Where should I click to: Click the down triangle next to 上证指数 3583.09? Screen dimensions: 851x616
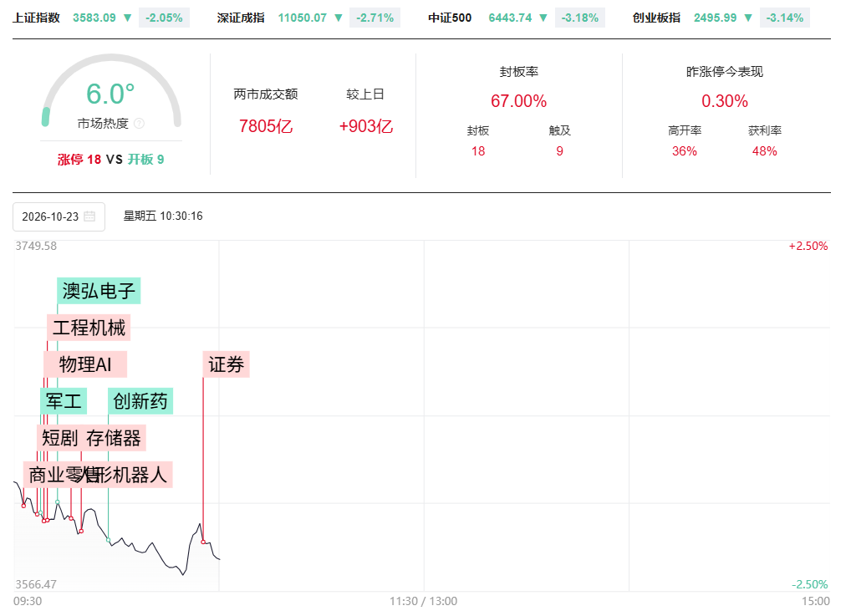click(128, 18)
